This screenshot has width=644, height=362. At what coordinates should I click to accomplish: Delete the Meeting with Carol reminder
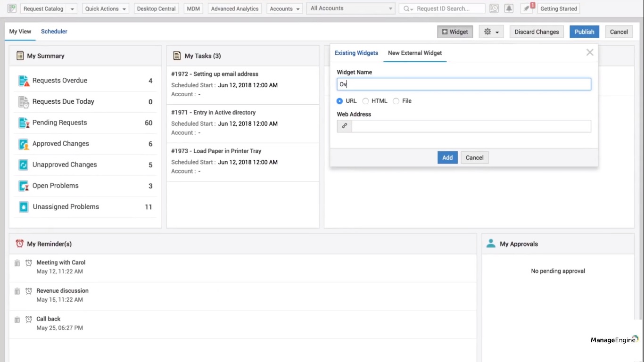click(x=17, y=263)
